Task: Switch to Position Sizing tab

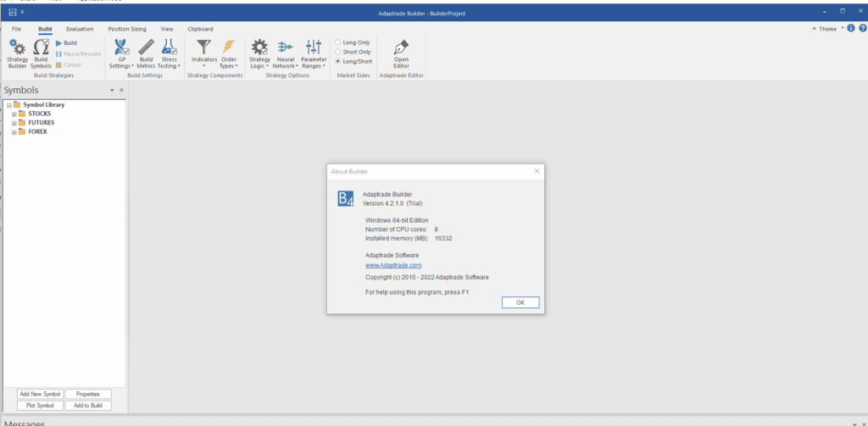Action: (x=127, y=29)
